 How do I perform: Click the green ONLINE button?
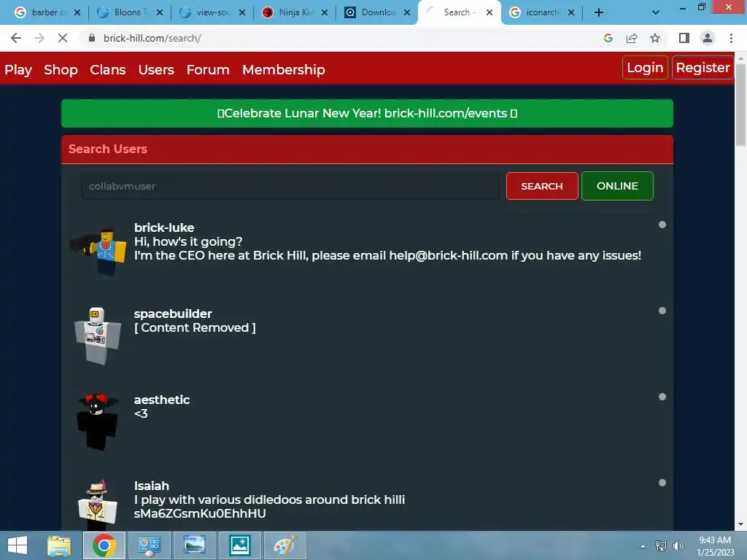pos(617,186)
